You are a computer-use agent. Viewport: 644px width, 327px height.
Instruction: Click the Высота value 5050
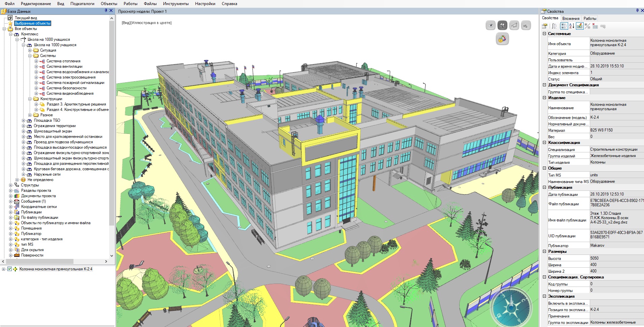tap(594, 258)
